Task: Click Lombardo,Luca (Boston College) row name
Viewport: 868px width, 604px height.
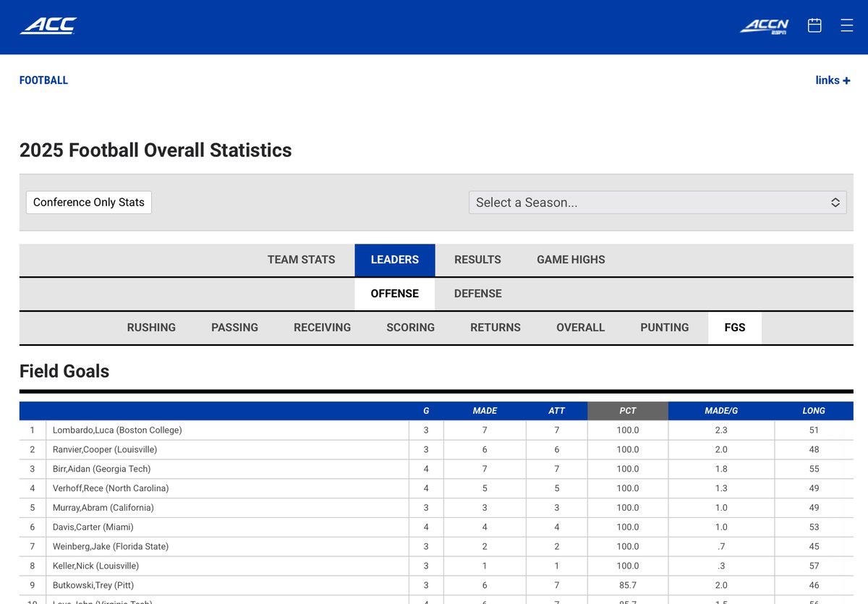Action: click(x=117, y=430)
